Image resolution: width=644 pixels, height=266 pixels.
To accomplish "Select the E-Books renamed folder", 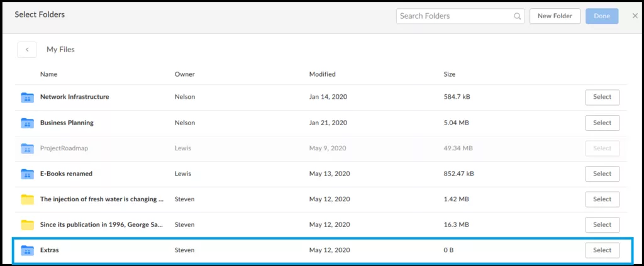I will [x=602, y=174].
